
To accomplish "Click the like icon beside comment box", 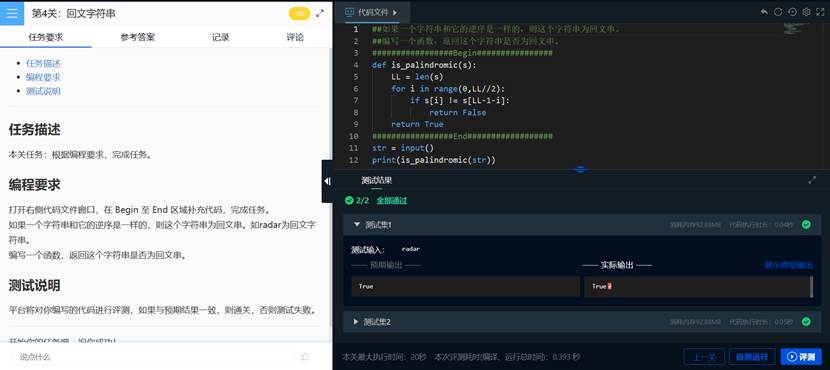I will tap(304, 357).
